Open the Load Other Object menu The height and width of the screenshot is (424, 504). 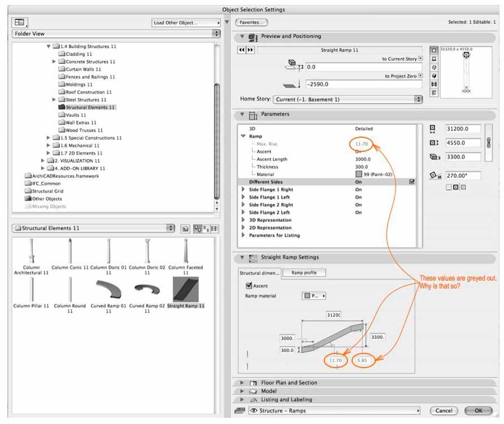point(186,23)
